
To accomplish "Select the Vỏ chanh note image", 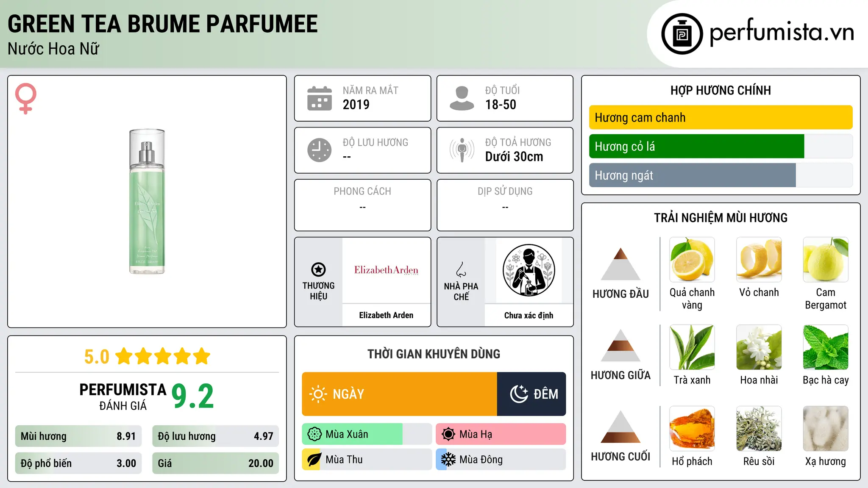I will (x=759, y=260).
